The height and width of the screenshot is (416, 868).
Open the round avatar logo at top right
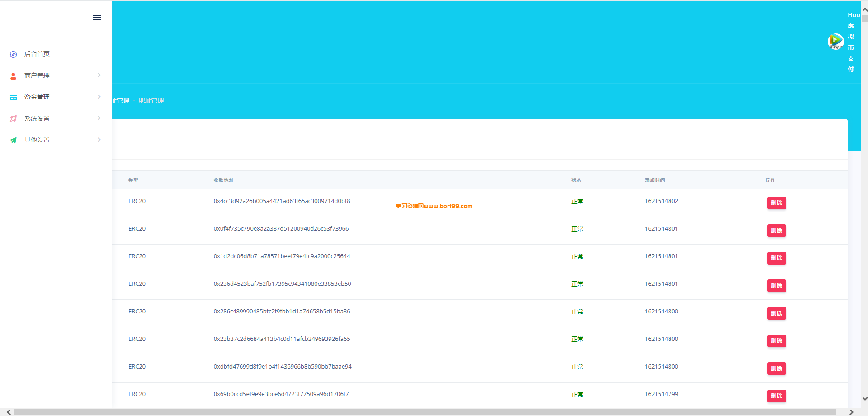pos(835,41)
